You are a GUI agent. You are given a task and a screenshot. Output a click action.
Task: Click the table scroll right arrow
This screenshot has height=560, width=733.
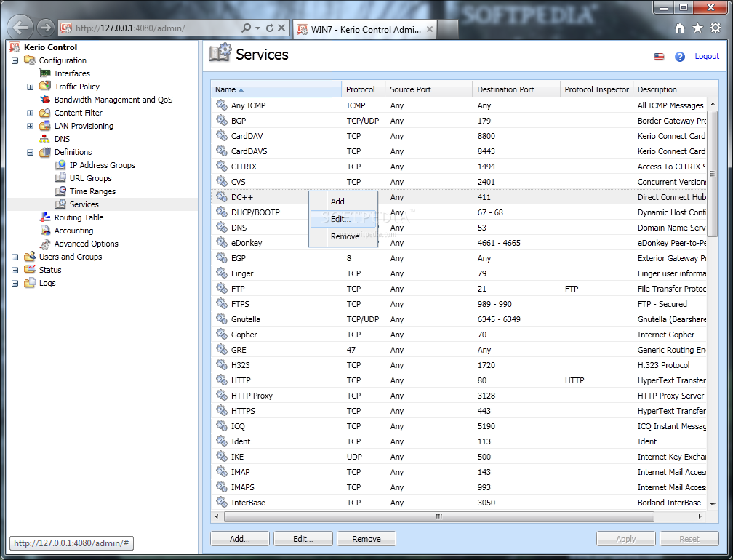click(700, 516)
